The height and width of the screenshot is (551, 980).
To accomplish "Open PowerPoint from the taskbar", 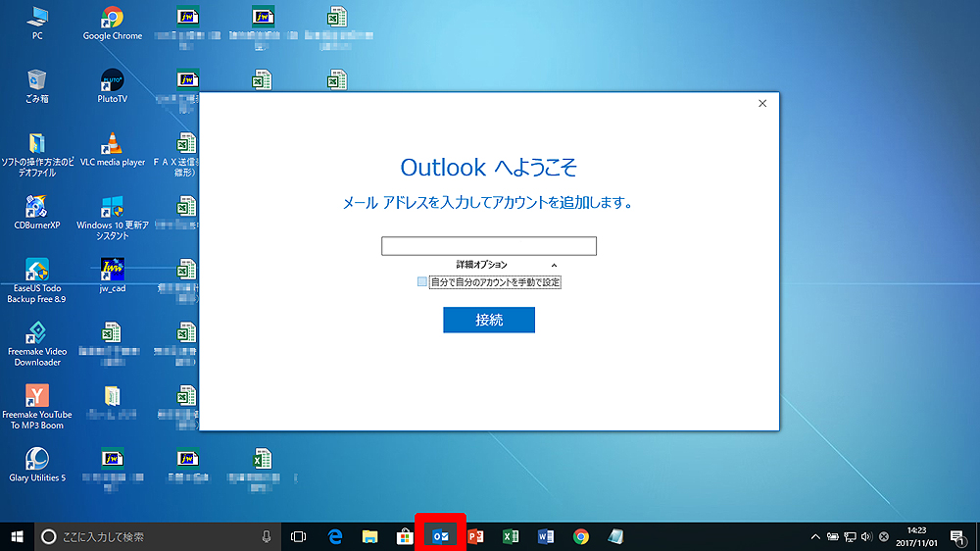I will tap(476, 536).
